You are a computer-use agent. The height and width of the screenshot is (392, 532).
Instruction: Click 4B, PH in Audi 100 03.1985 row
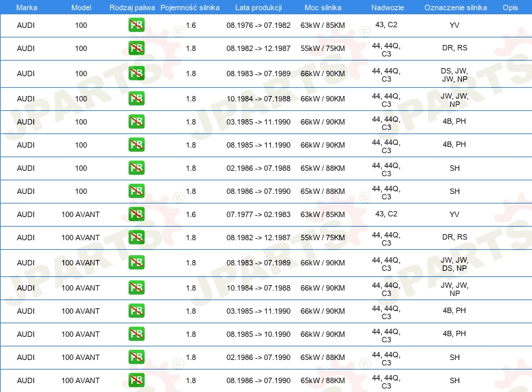(454, 121)
